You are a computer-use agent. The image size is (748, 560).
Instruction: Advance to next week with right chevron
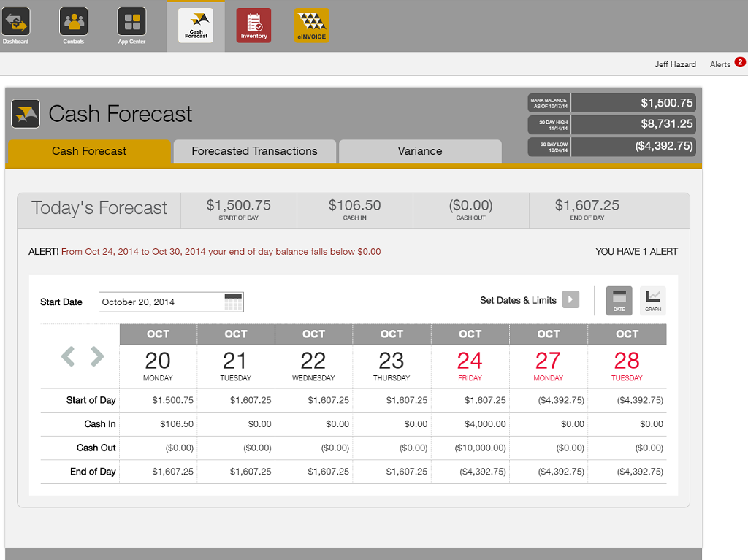97,356
